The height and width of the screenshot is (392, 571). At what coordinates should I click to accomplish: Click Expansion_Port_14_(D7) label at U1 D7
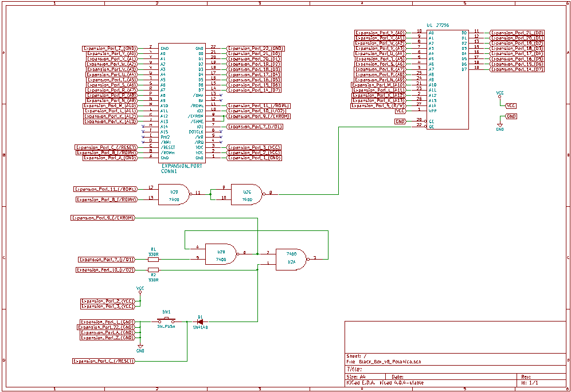coord(517,69)
